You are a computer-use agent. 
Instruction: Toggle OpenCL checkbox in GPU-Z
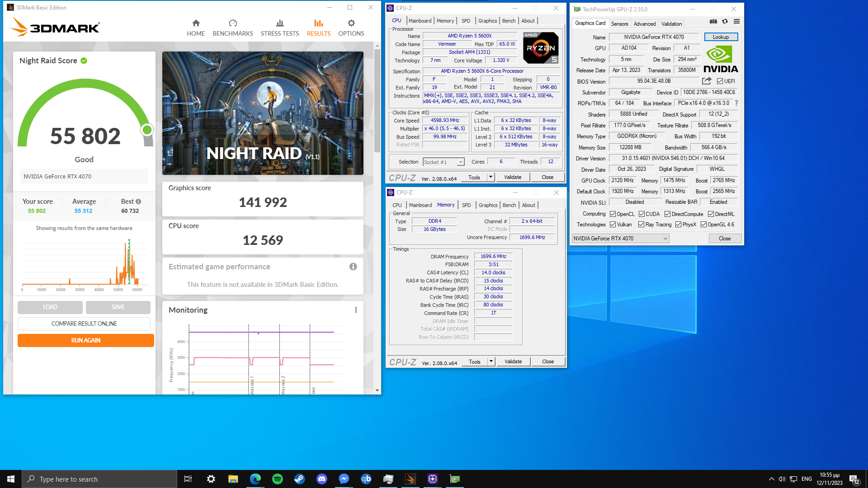[x=613, y=214]
